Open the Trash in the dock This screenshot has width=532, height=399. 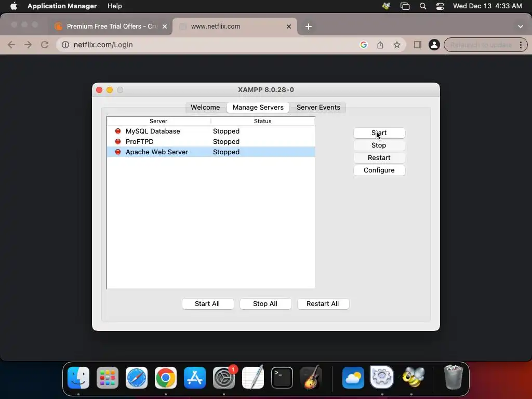click(x=453, y=378)
